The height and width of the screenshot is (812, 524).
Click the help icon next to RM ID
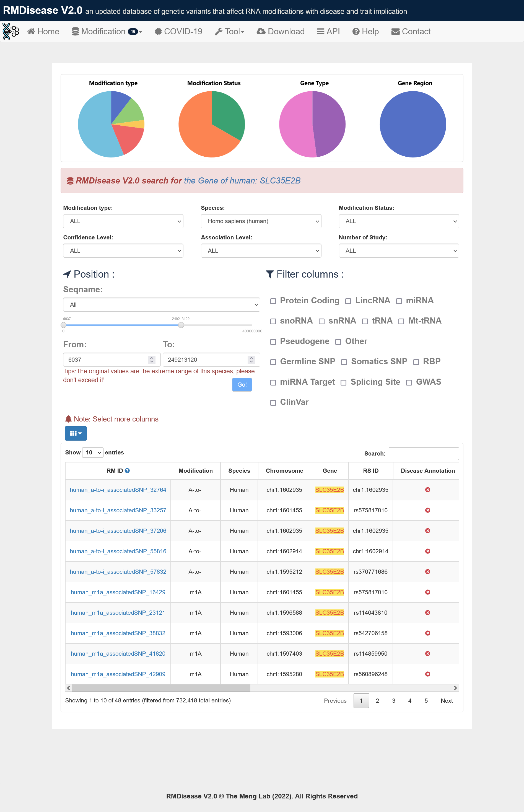[127, 471]
